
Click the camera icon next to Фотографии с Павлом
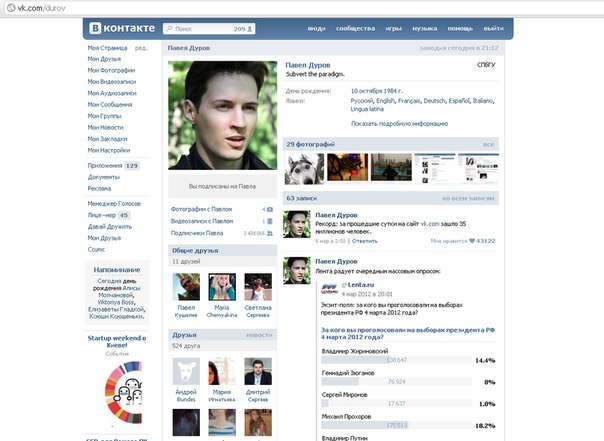270,210
